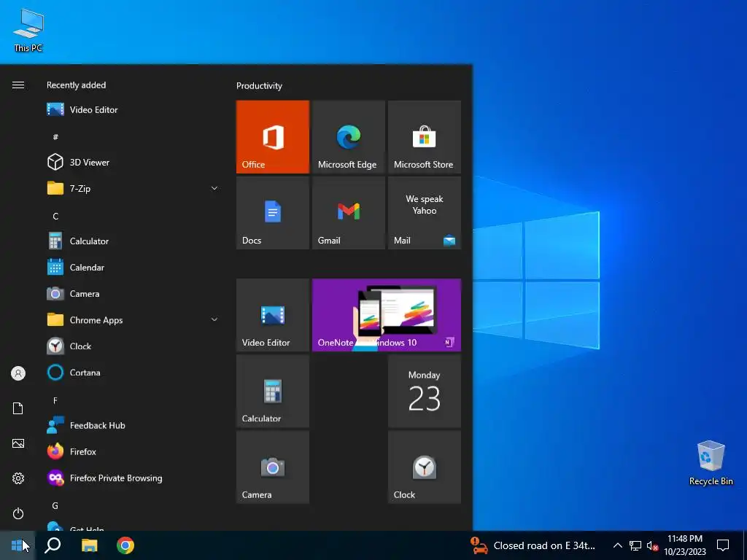Open Firefox Private Browsing
Screen dimensions: 747x560
pos(133,478)
